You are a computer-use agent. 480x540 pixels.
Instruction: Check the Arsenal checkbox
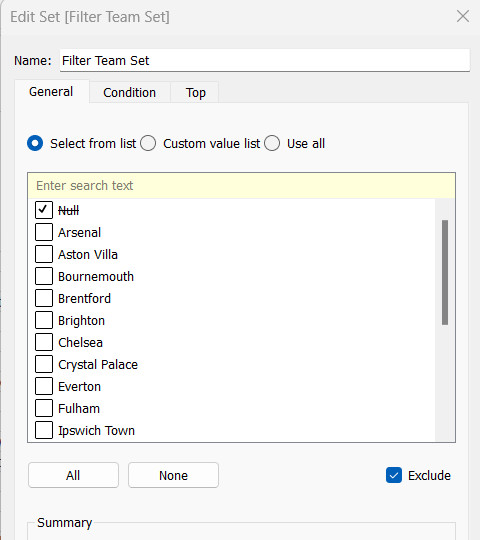coord(44,232)
